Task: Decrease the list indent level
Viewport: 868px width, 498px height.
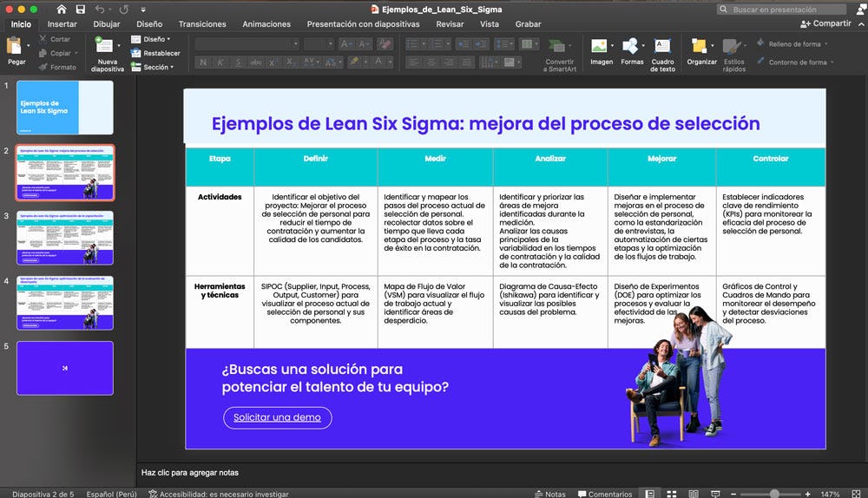Action: click(x=464, y=43)
